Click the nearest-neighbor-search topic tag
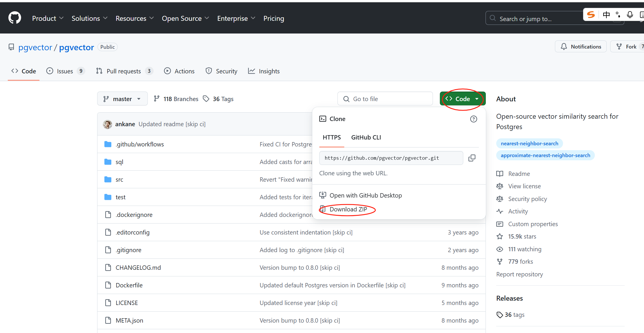 [x=529, y=144]
